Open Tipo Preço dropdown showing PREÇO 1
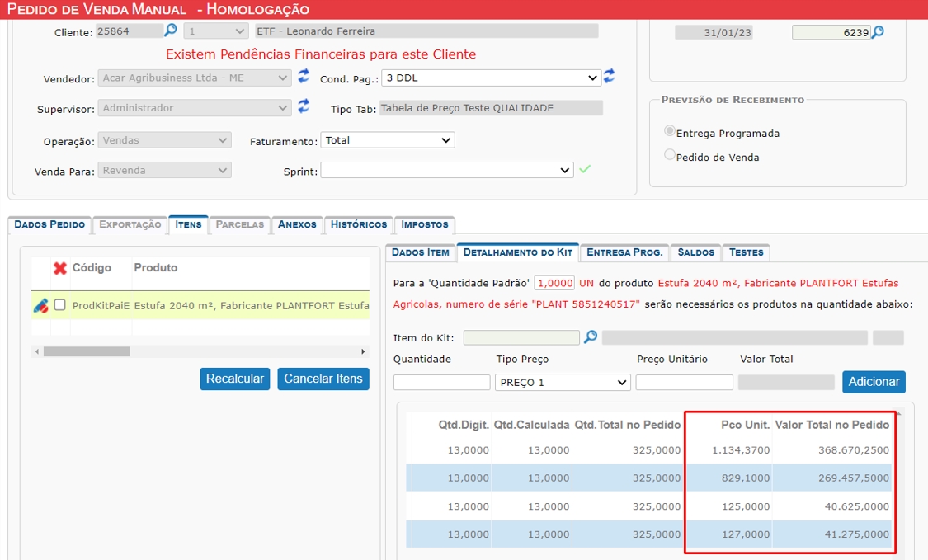This screenshot has width=928, height=560. point(563,383)
